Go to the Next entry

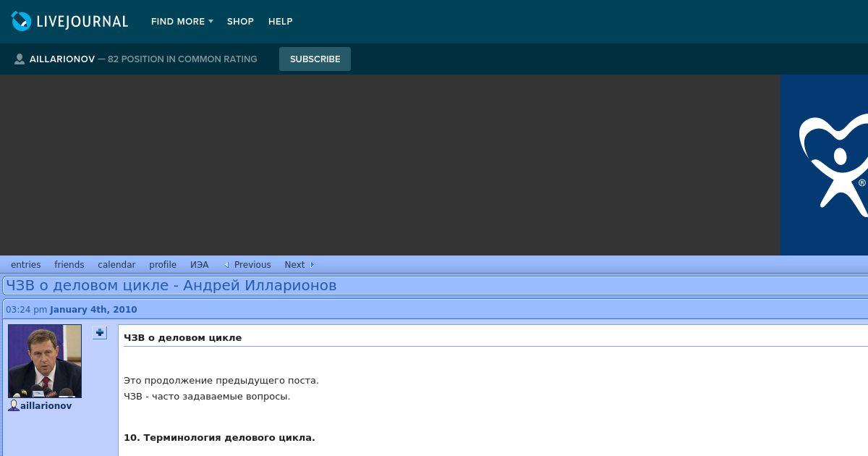(x=294, y=265)
